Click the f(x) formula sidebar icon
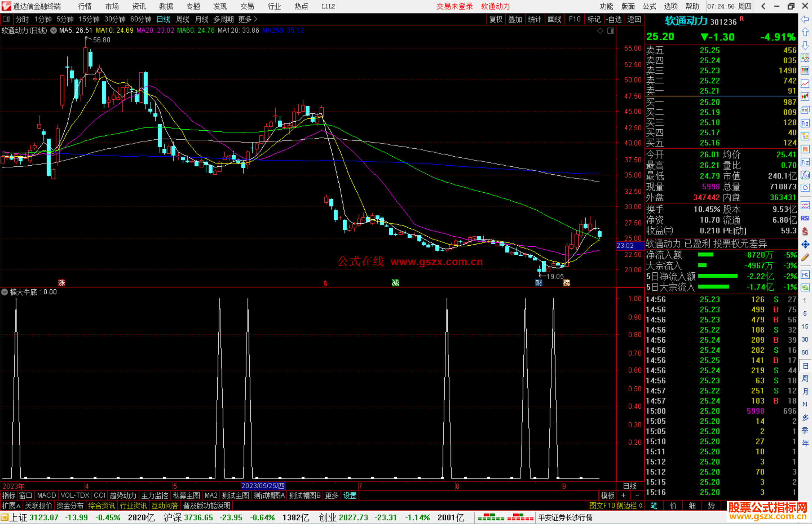 click(805, 175)
